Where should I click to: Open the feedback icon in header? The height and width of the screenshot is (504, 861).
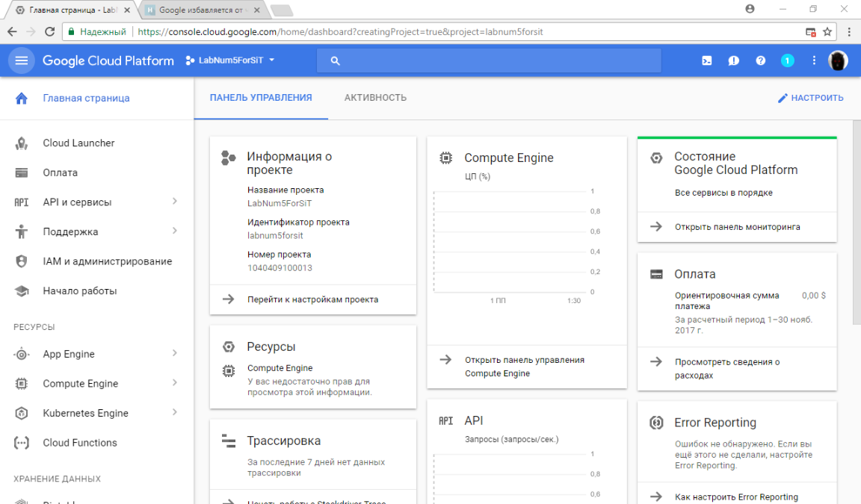[734, 61]
